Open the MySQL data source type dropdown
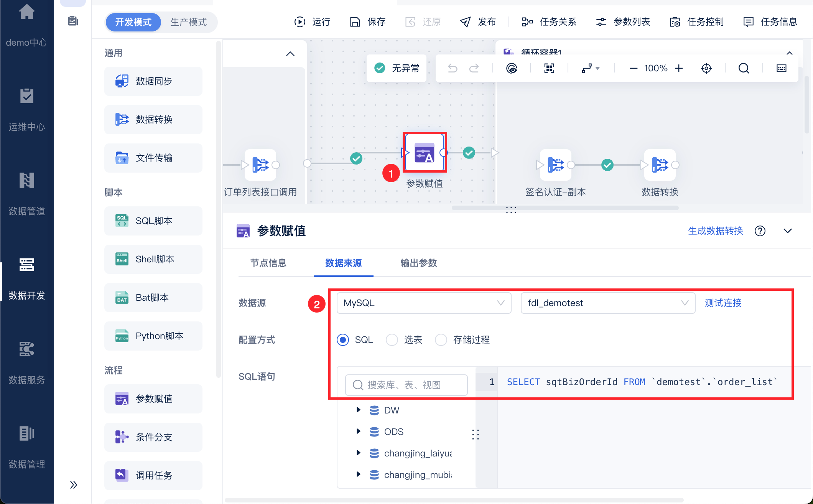This screenshot has height=504, width=813. pyautogui.click(x=424, y=303)
